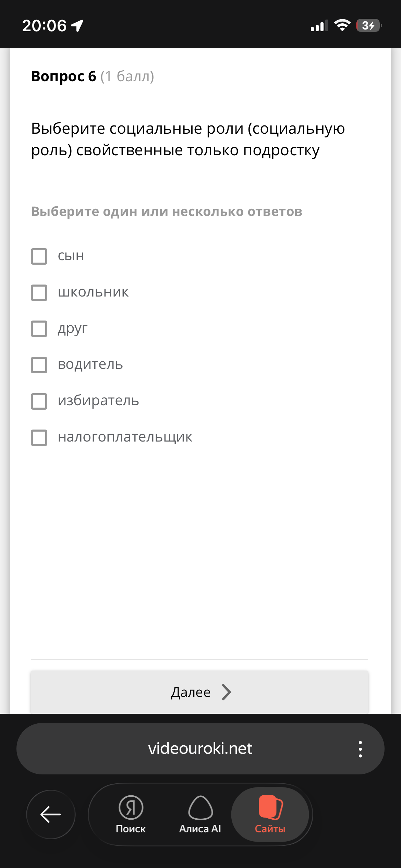Switch to the Алиса AI tab

tap(200, 814)
